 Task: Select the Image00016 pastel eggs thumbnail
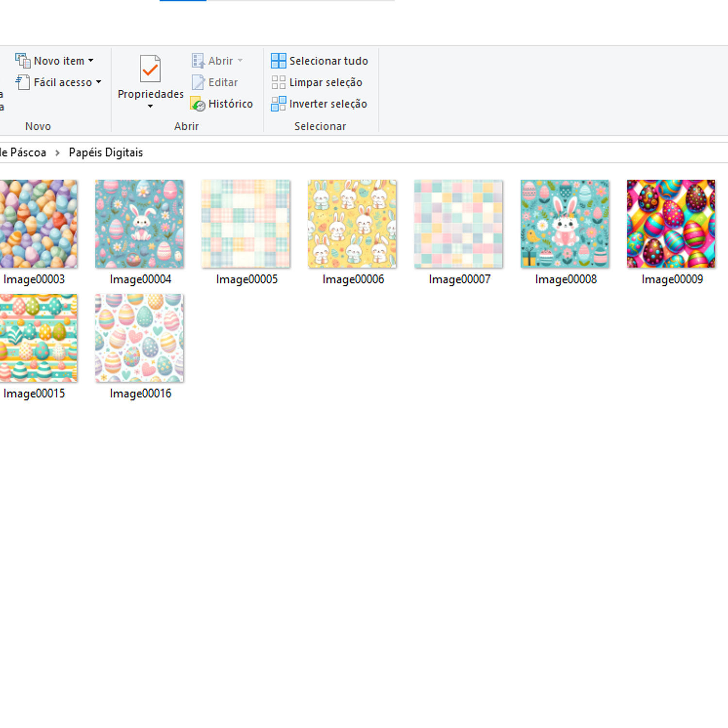pos(139,338)
